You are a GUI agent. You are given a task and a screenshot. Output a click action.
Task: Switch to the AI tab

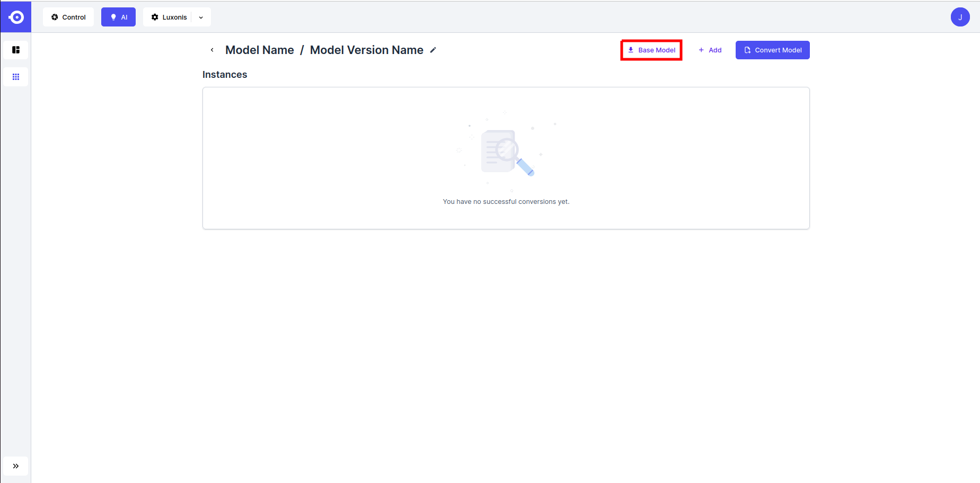pyautogui.click(x=118, y=17)
